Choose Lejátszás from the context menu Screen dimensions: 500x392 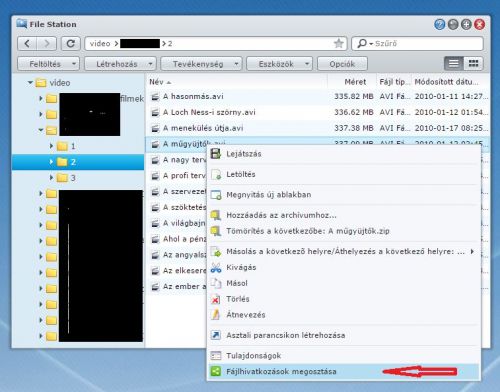(343, 154)
